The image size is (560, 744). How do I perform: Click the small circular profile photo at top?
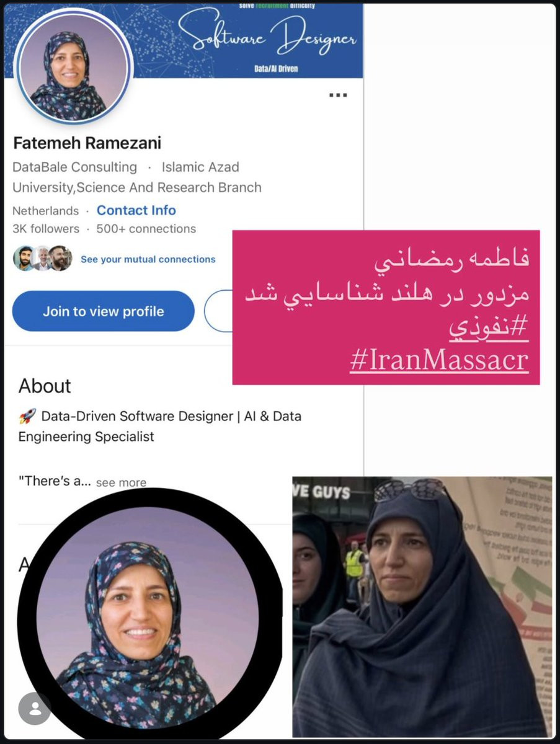[x=74, y=66]
